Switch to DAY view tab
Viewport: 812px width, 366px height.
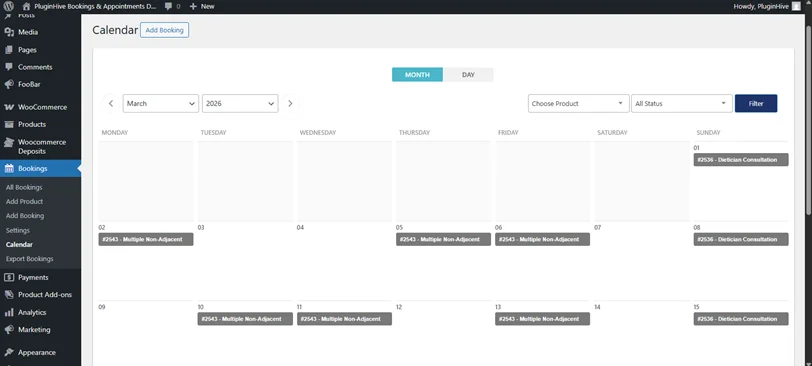[468, 75]
